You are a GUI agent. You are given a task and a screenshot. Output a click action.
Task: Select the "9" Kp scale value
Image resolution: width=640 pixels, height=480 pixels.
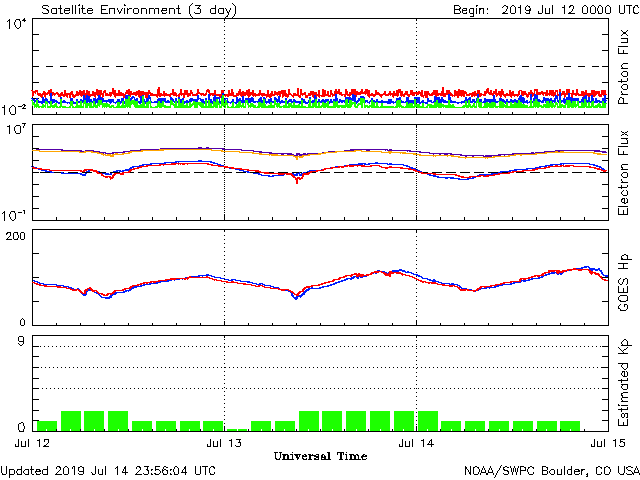[21, 341]
